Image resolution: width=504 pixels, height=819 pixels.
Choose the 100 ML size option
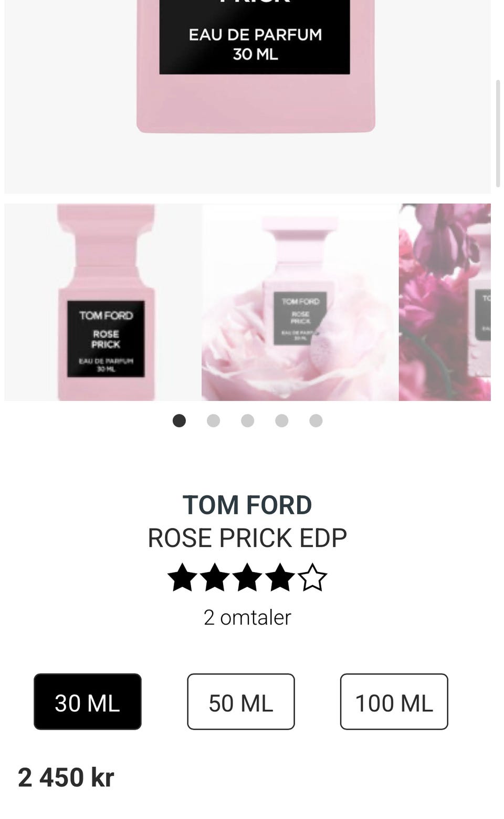(x=394, y=702)
